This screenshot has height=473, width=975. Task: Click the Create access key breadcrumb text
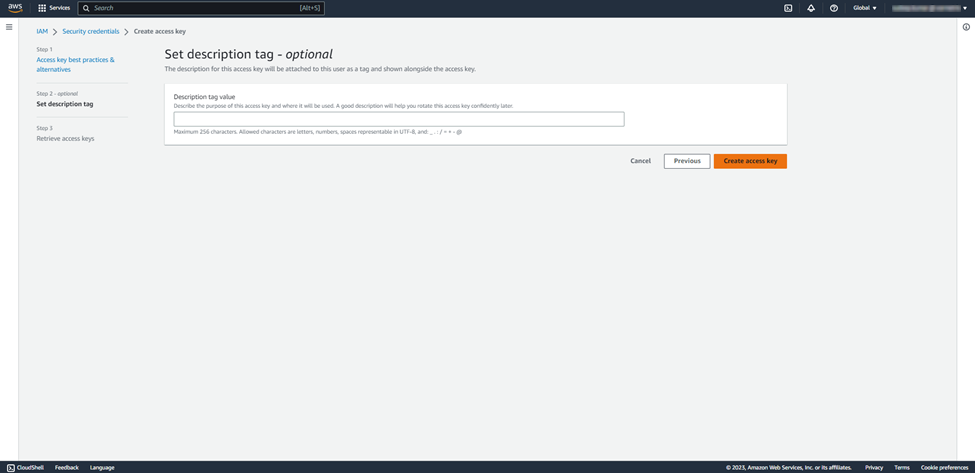tap(160, 31)
